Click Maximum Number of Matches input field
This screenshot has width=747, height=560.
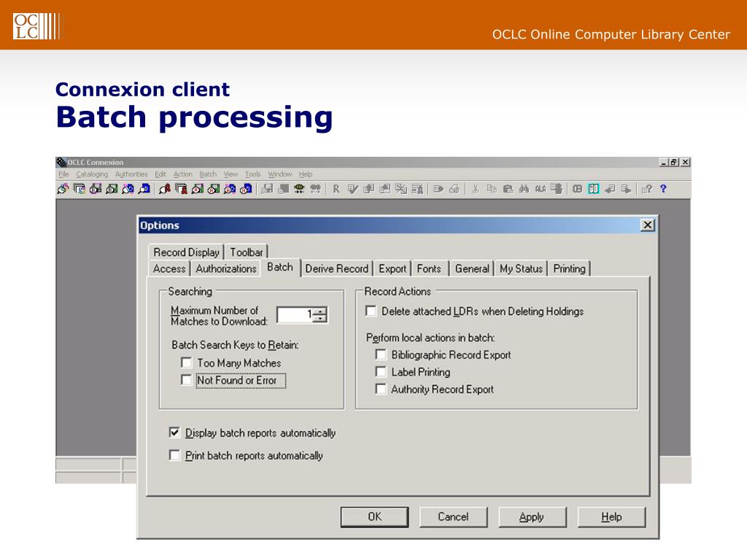click(295, 315)
